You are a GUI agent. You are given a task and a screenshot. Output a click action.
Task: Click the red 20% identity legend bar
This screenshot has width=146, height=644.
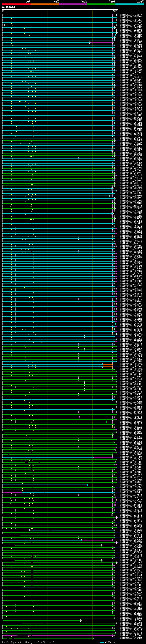click(x=16, y=4)
